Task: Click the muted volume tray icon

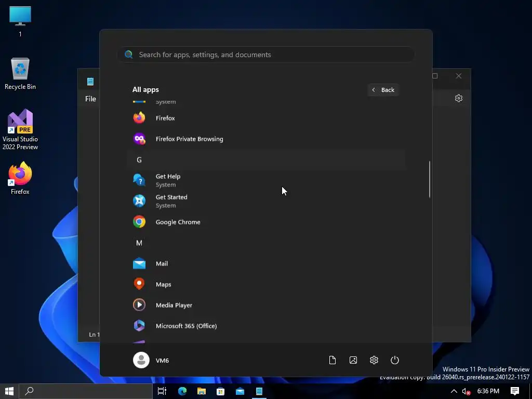Action: (x=466, y=391)
